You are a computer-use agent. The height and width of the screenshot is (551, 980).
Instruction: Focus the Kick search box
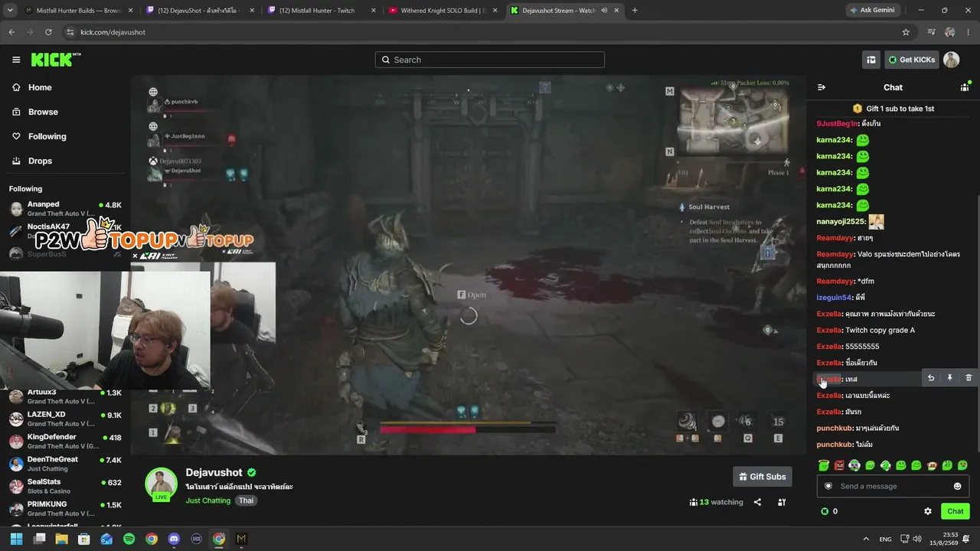[490, 60]
